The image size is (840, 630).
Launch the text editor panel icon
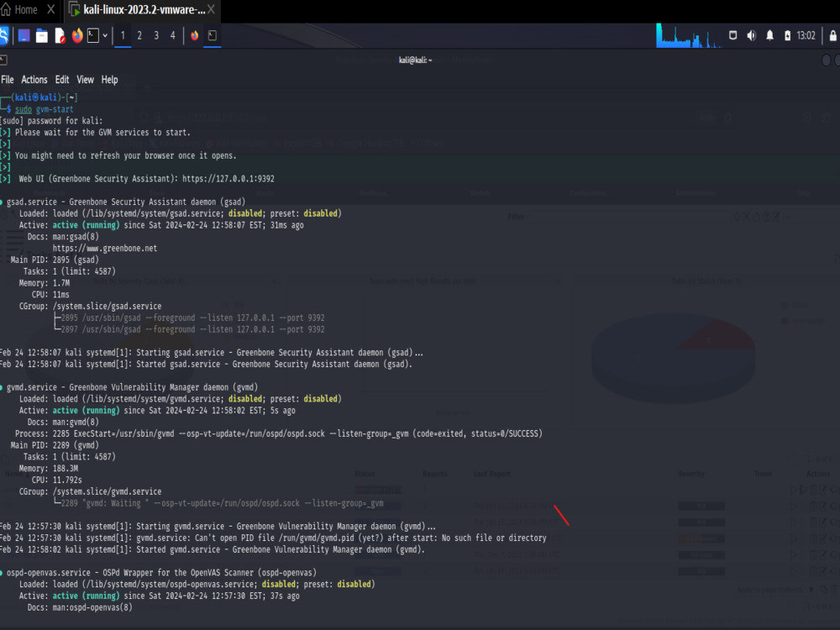(x=60, y=35)
